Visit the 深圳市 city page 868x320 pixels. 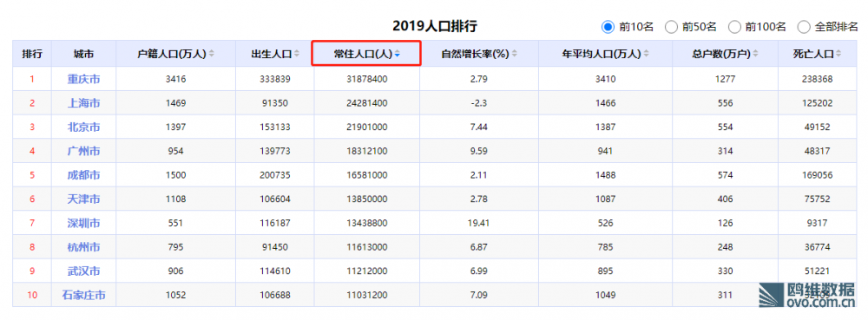point(83,223)
